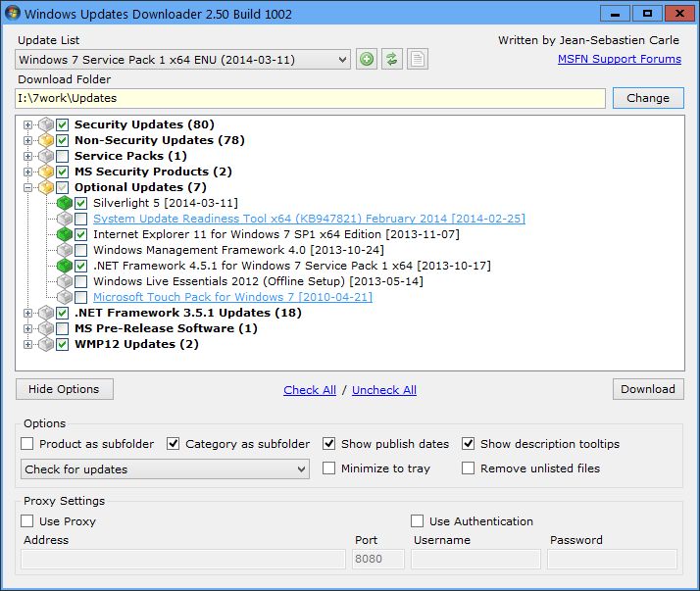Uncheck Non-Security Updates checkbox
The image size is (700, 591).
coord(63,140)
